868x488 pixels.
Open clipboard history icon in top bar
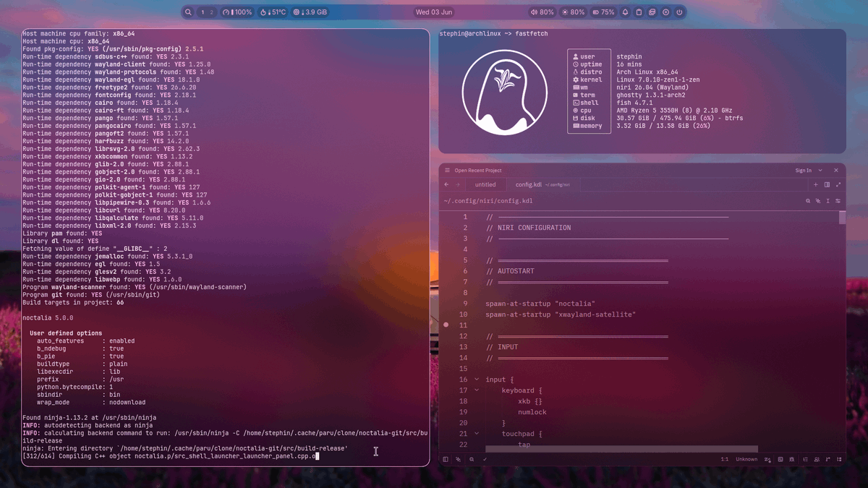coord(639,12)
